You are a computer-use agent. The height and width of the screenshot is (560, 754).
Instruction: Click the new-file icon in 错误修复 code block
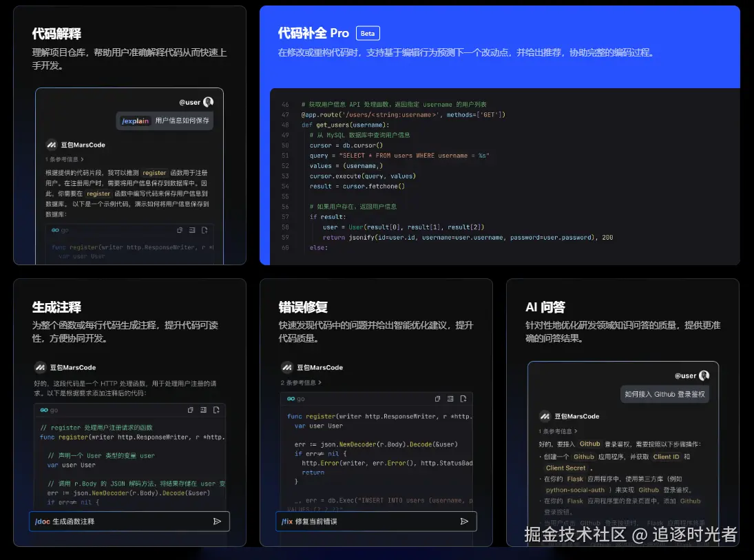click(463, 399)
